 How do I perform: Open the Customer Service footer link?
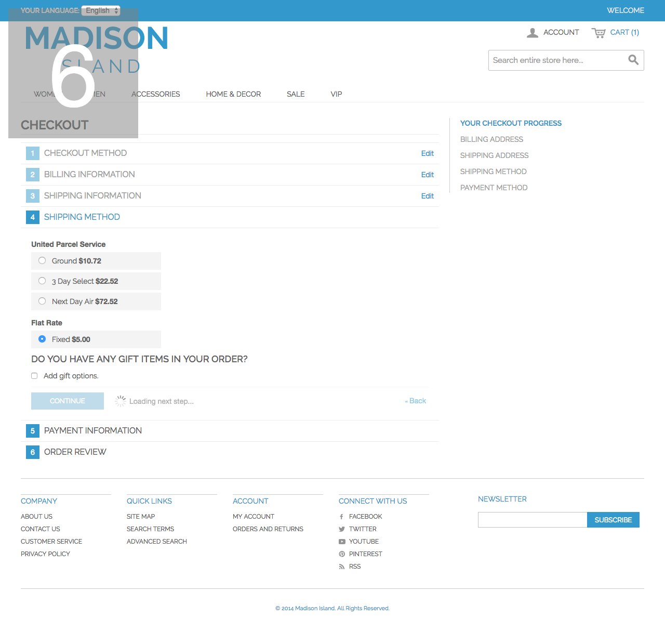pos(51,542)
